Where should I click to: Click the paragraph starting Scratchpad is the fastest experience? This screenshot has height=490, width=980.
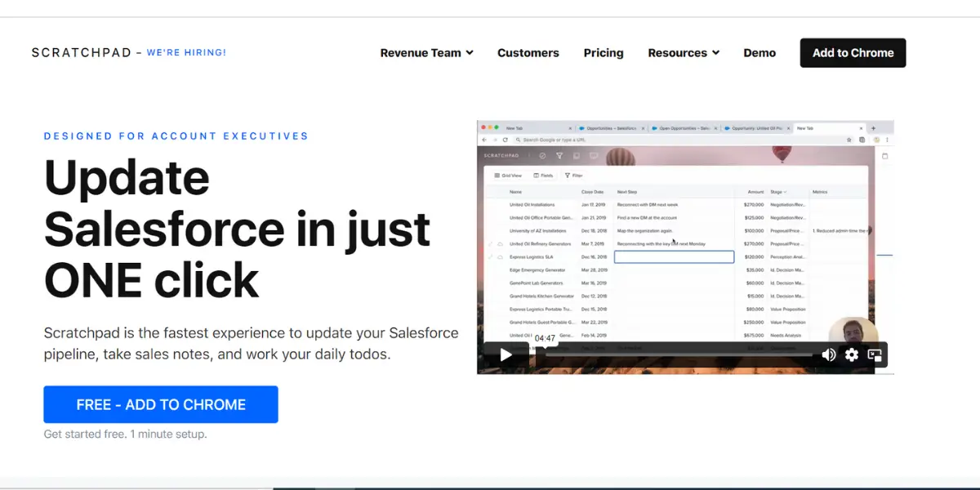(x=251, y=344)
